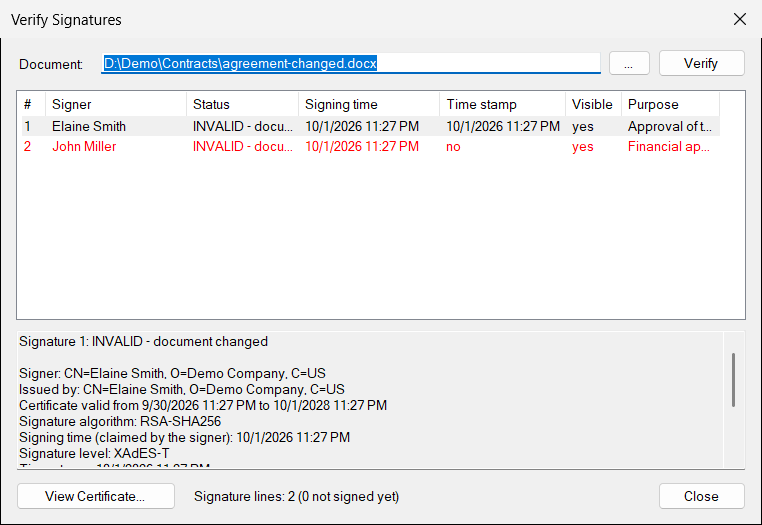Click 'Signing time (claimed by the signer)' line
Screen dimensions: 762x525
[x=184, y=438]
